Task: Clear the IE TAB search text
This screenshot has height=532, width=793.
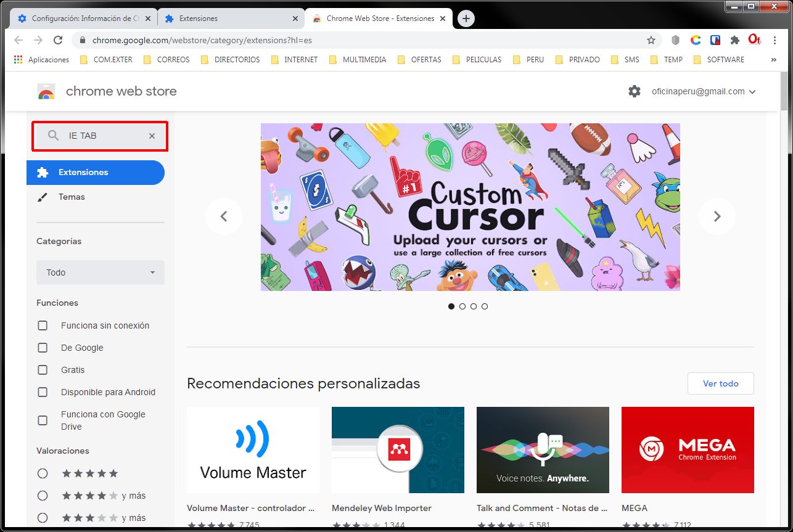Action: (152, 136)
